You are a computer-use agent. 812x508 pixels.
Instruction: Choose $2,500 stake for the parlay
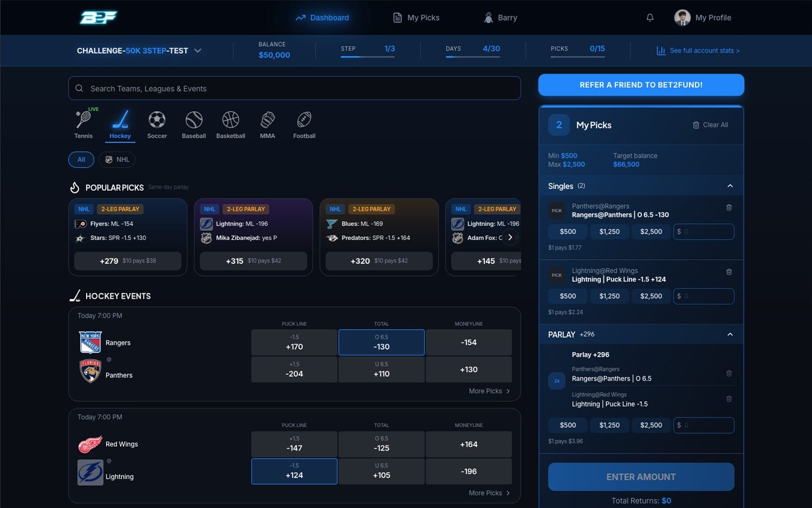[651, 425]
